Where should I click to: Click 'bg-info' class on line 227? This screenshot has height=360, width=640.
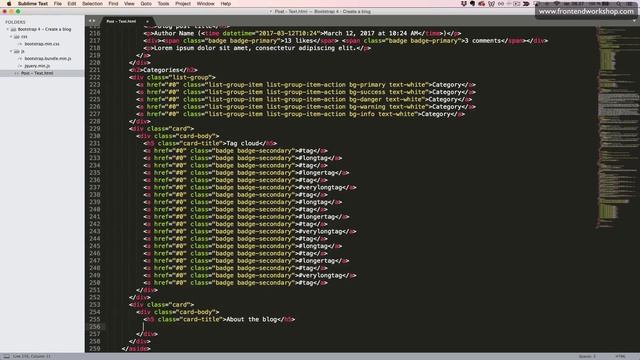(362, 114)
